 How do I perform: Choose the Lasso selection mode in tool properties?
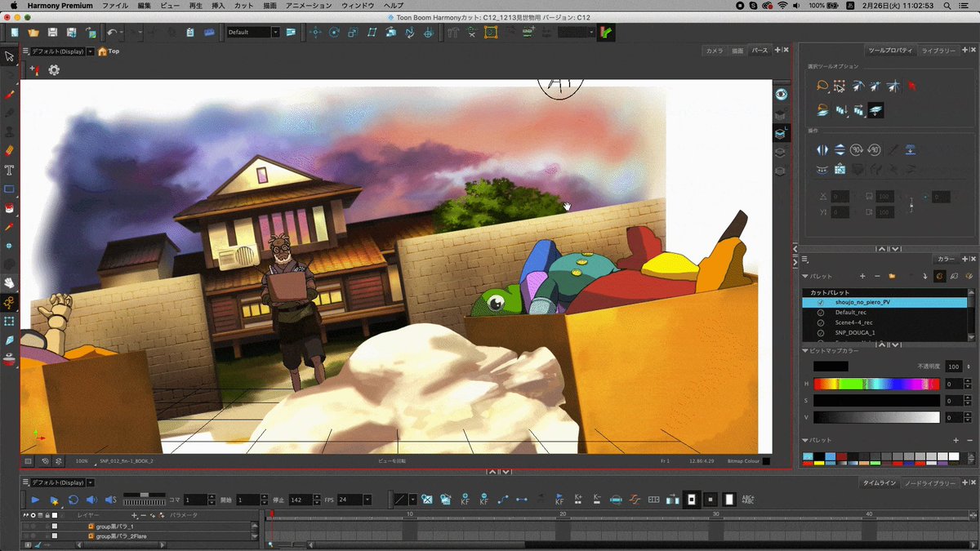[x=822, y=86]
